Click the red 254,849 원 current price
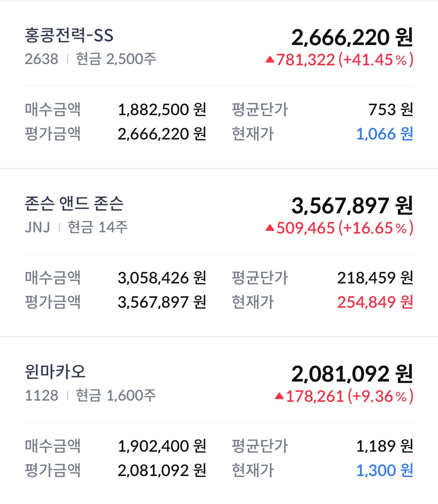Image resolution: width=438 pixels, height=504 pixels. click(x=375, y=302)
